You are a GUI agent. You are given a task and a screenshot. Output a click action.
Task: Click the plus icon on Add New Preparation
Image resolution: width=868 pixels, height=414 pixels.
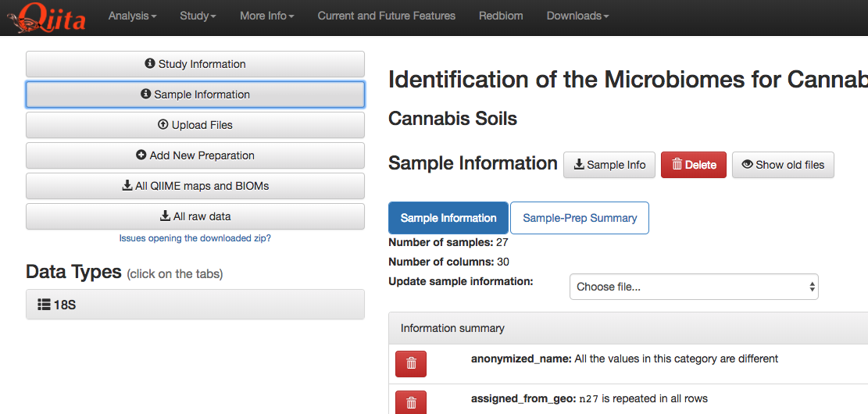click(141, 155)
